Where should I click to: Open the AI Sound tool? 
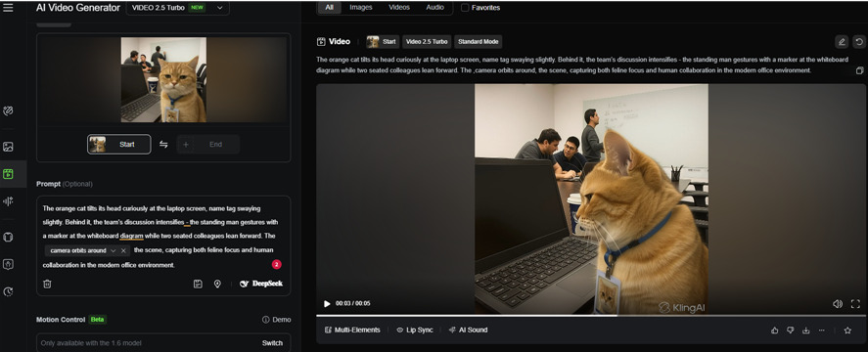(468, 330)
